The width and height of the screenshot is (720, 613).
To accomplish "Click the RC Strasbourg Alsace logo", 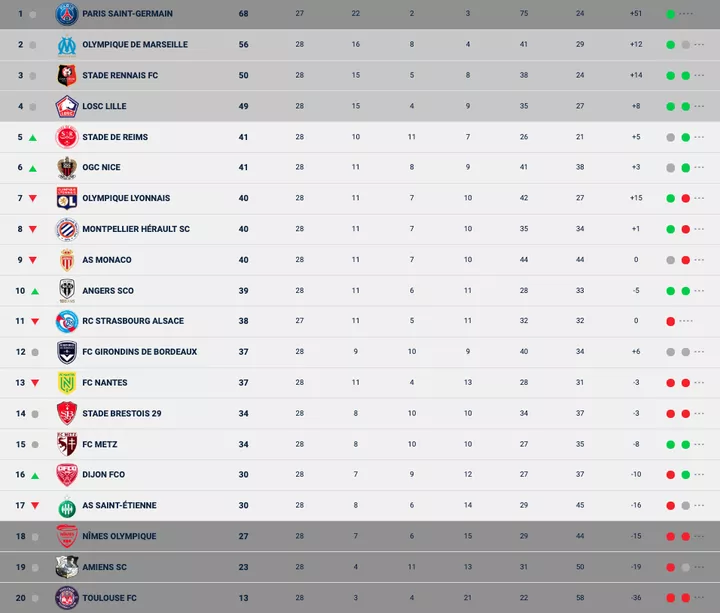I will (x=67, y=321).
